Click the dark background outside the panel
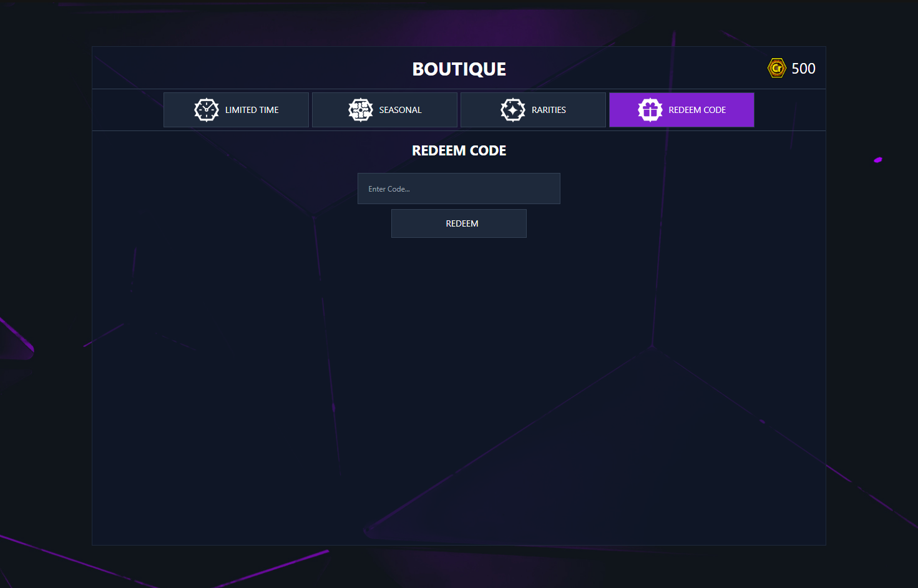Image resolution: width=918 pixels, height=588 pixels. 44,187
